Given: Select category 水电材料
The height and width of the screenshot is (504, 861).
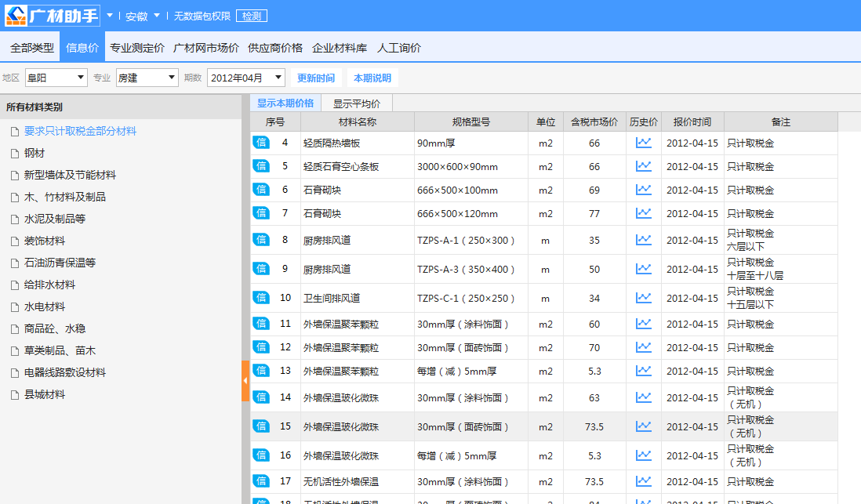Looking at the screenshot, I should point(45,307).
